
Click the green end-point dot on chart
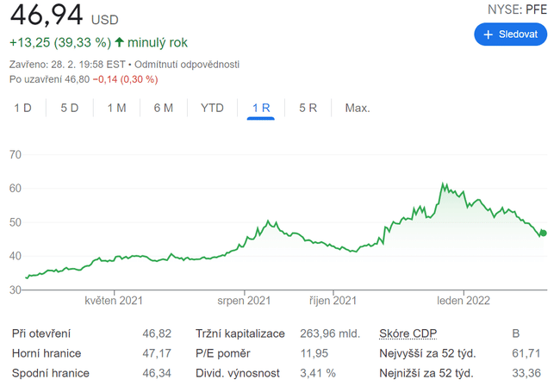(544, 233)
